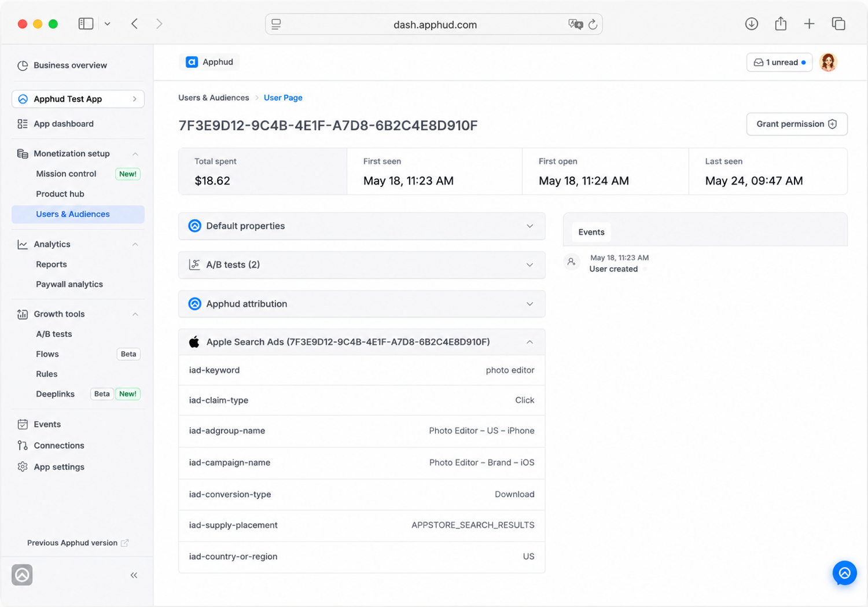Collapse the Analytics section
Viewport: 868px width, 607px height.
click(135, 244)
